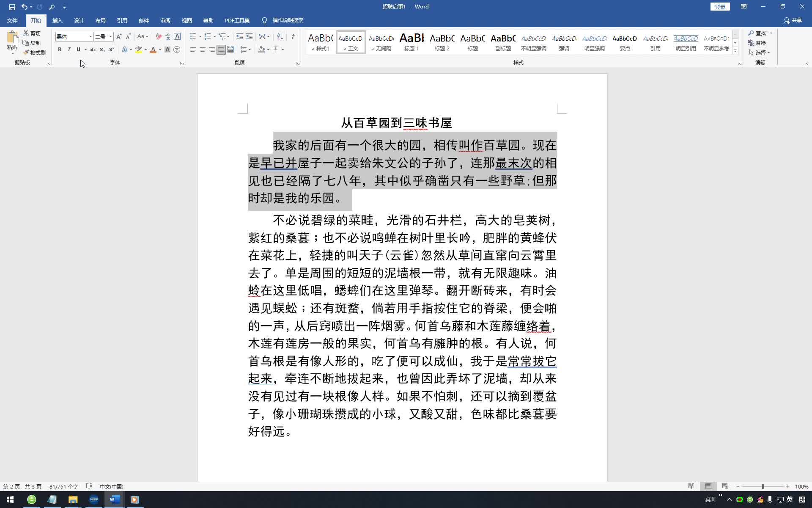Open the Change Case (Aa) dropdown

tap(143, 36)
